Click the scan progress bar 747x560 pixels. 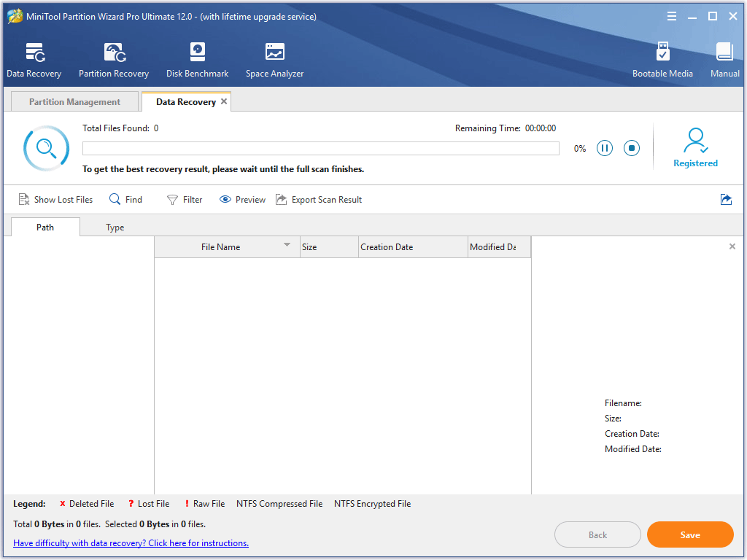point(321,149)
